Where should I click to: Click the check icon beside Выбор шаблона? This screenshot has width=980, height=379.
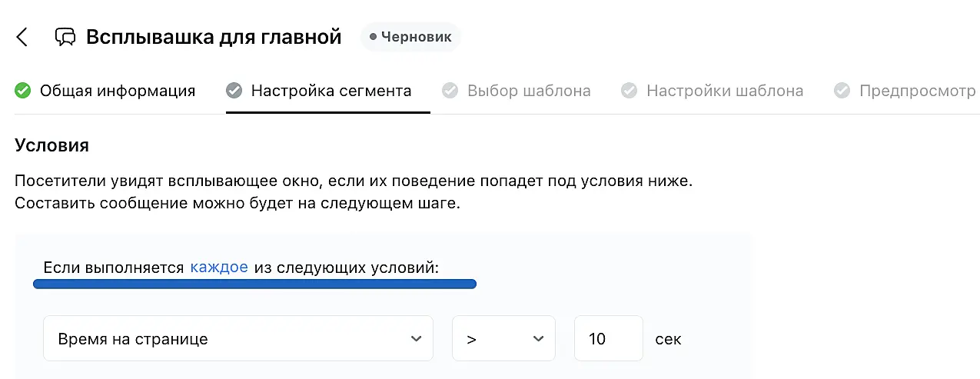click(450, 91)
